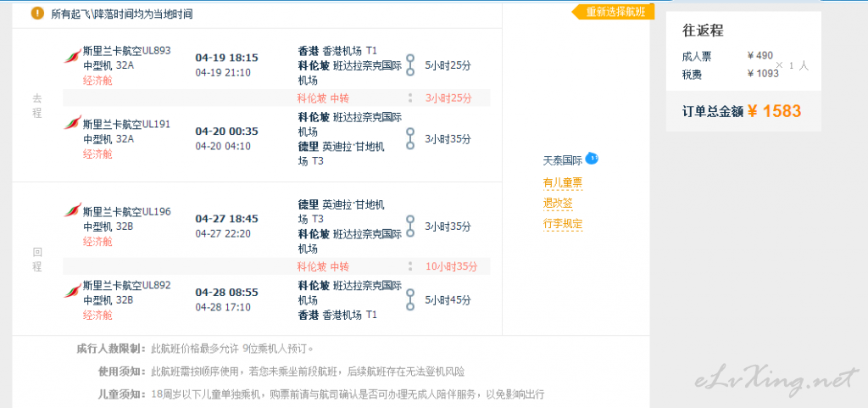Viewport: 868px width, 408px height.
Task: Select flight number UL893 text
Action: pos(157,50)
